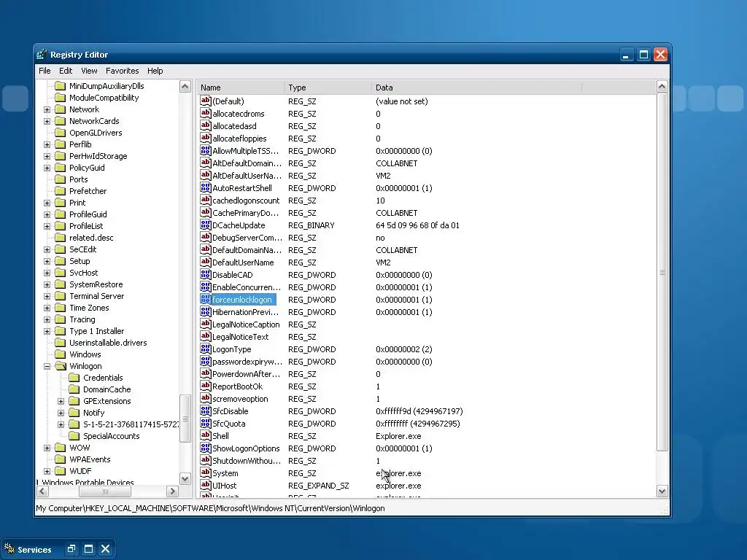Click the Registry Editor title bar icon
The height and width of the screenshot is (560, 747).
(x=42, y=54)
